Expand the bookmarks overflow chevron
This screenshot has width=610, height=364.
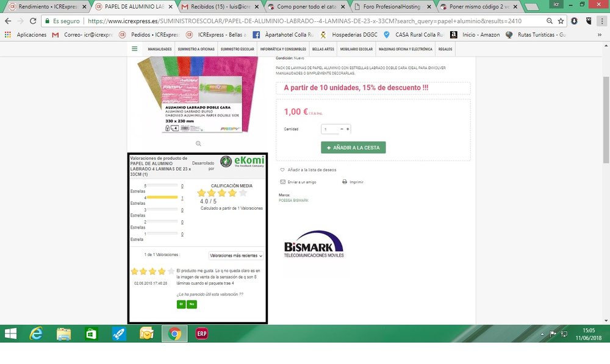600,35
